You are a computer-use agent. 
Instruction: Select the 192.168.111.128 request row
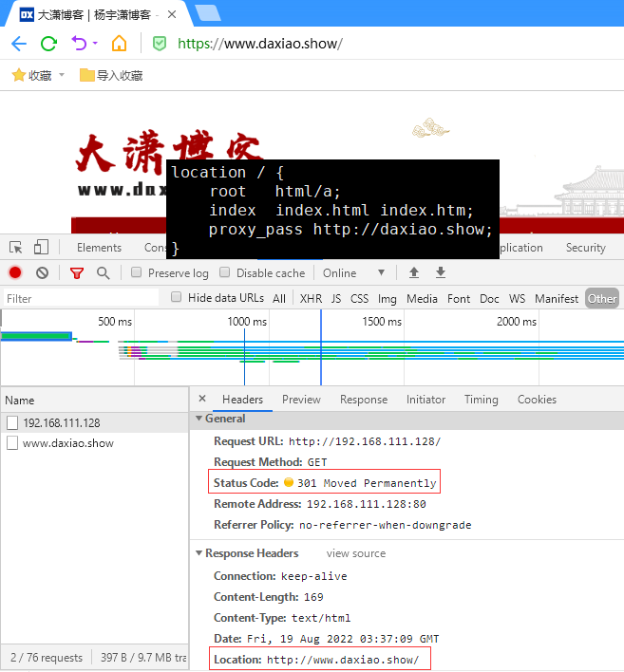[x=94, y=423]
